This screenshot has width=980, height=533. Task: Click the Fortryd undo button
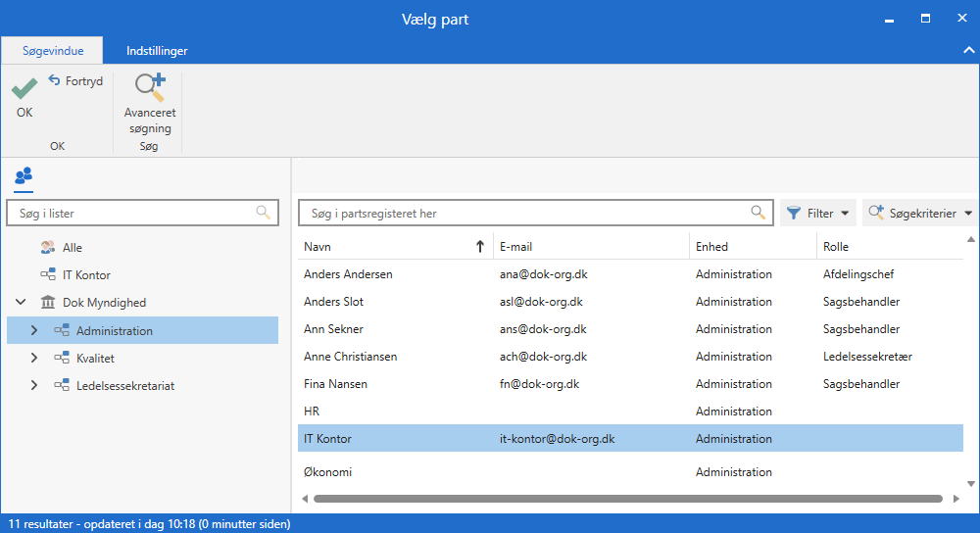coord(75,81)
